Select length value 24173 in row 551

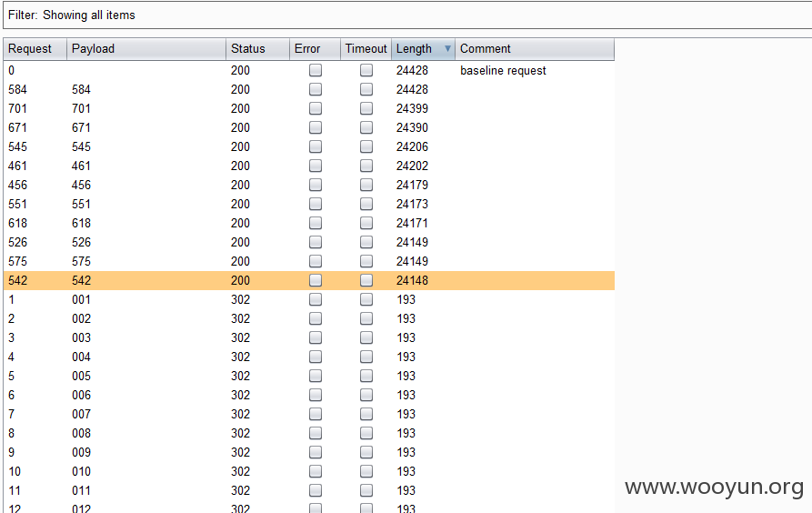[x=412, y=204]
